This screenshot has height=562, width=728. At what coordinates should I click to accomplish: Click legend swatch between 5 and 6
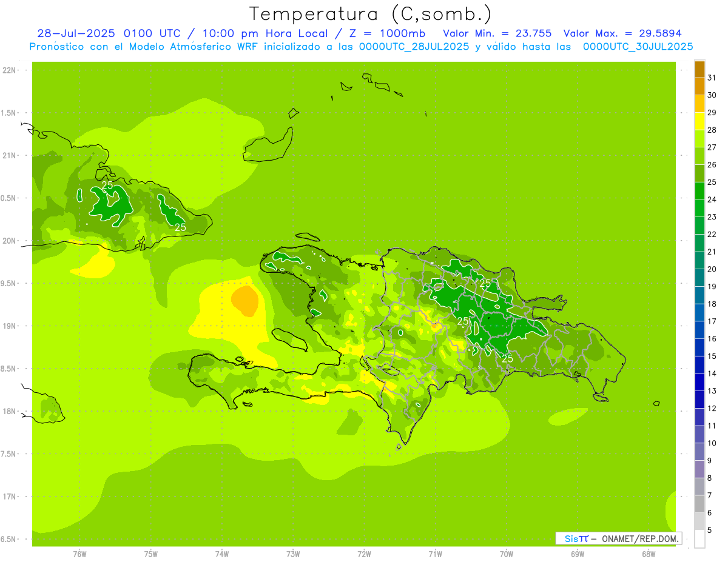(x=699, y=521)
